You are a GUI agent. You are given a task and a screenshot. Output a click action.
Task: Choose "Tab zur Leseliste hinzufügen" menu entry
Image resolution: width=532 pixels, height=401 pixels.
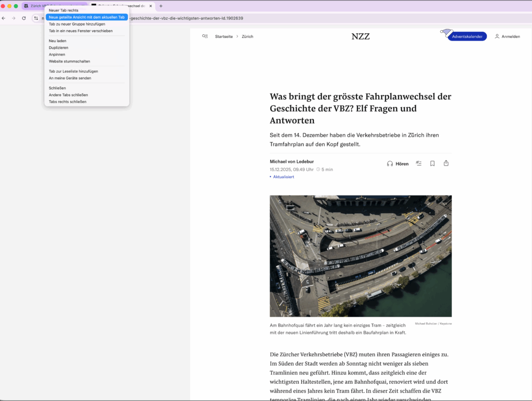(73, 71)
